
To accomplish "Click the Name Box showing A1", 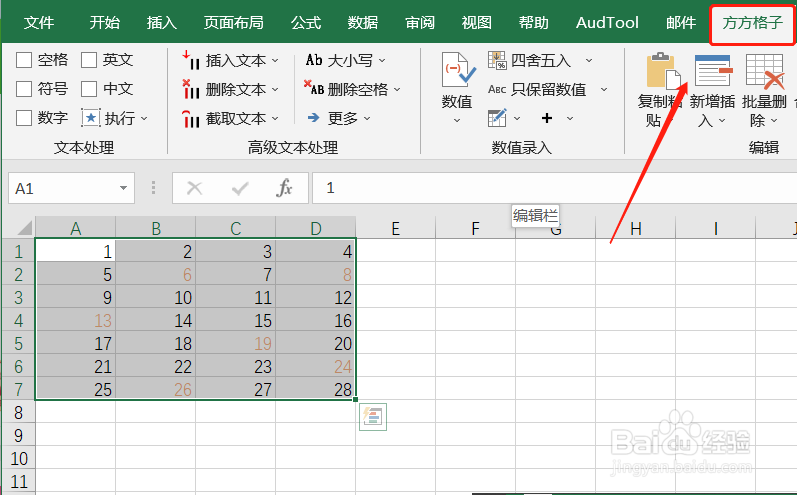I will [71, 188].
